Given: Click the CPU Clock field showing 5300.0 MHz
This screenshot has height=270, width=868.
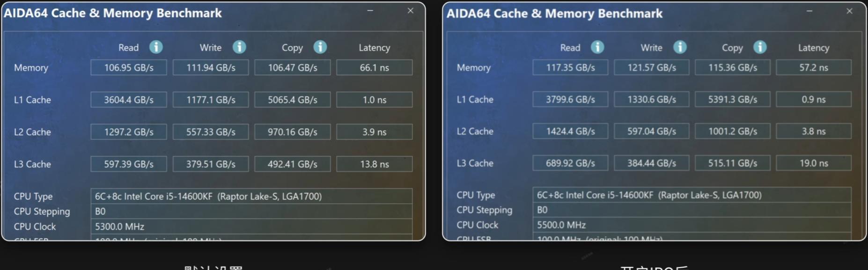Looking at the screenshot, I should pyautogui.click(x=251, y=226).
